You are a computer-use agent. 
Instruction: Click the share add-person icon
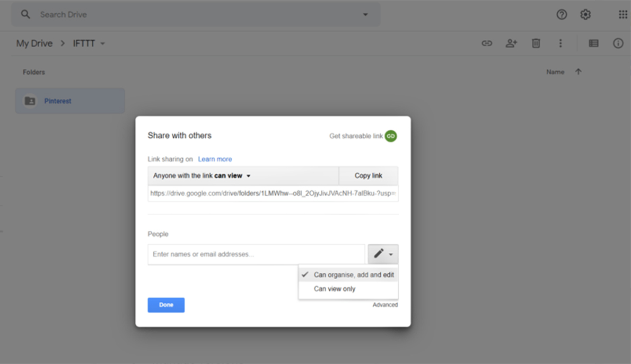(x=512, y=43)
